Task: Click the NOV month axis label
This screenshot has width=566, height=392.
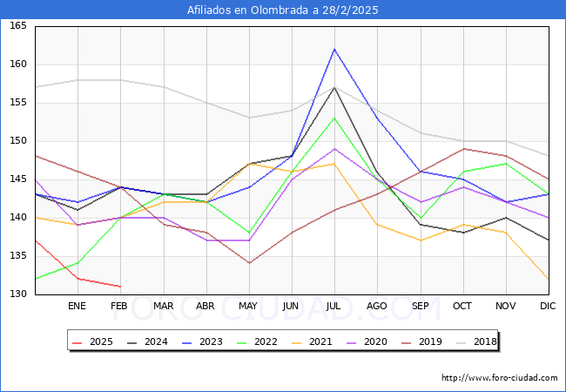Action: tap(506, 306)
